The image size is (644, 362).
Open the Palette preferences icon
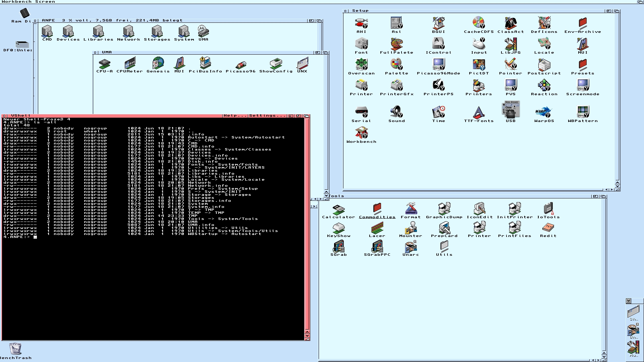(x=396, y=64)
